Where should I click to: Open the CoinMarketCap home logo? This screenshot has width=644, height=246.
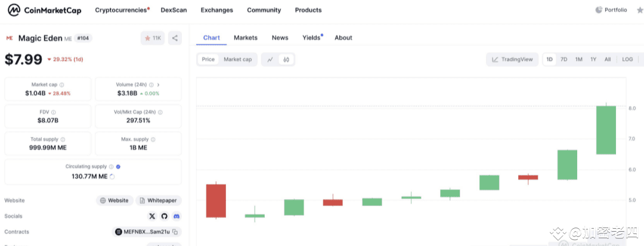[44, 10]
